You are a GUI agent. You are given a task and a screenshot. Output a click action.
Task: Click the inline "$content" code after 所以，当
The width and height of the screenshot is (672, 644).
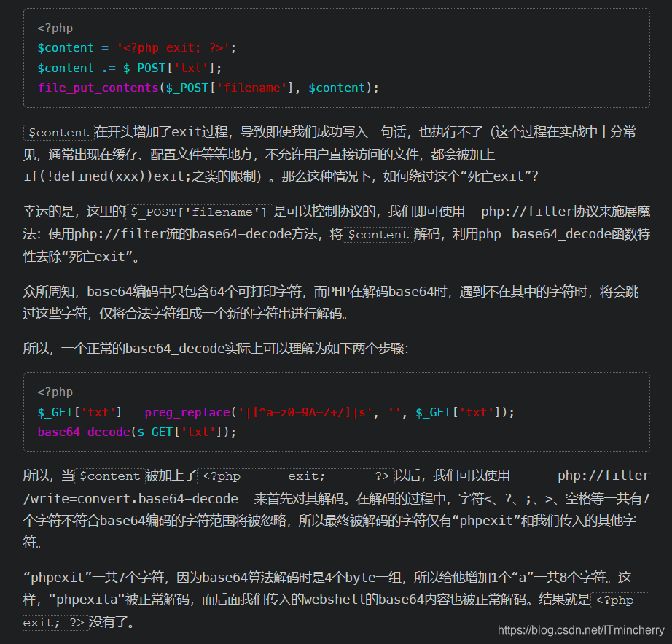pos(110,476)
